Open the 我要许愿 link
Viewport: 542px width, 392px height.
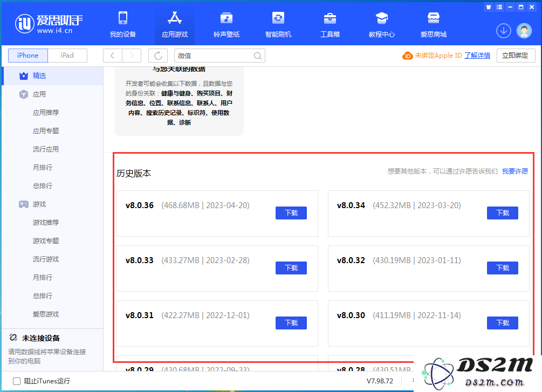click(x=515, y=171)
